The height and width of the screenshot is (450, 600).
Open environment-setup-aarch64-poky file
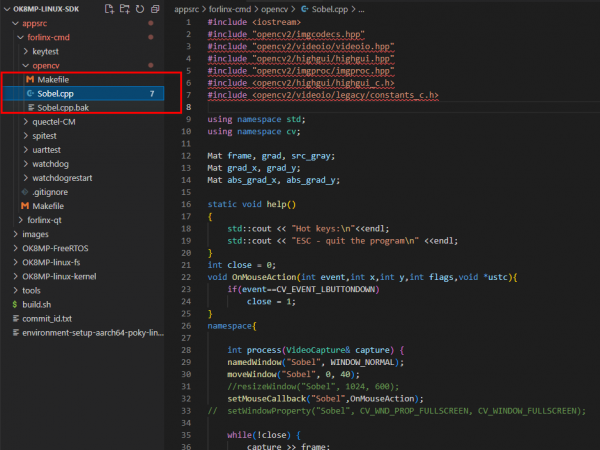tap(90, 331)
